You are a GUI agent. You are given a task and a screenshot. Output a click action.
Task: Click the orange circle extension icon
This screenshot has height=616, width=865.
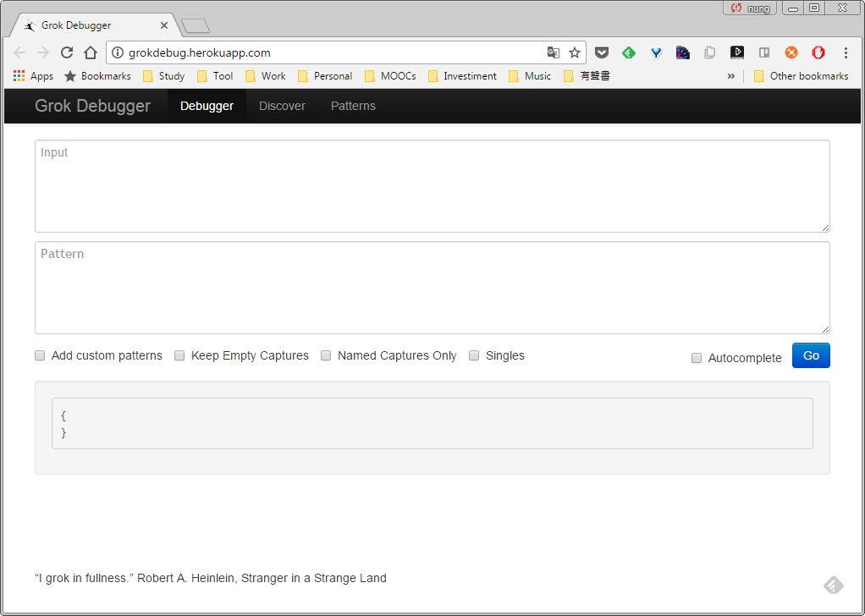(x=791, y=52)
